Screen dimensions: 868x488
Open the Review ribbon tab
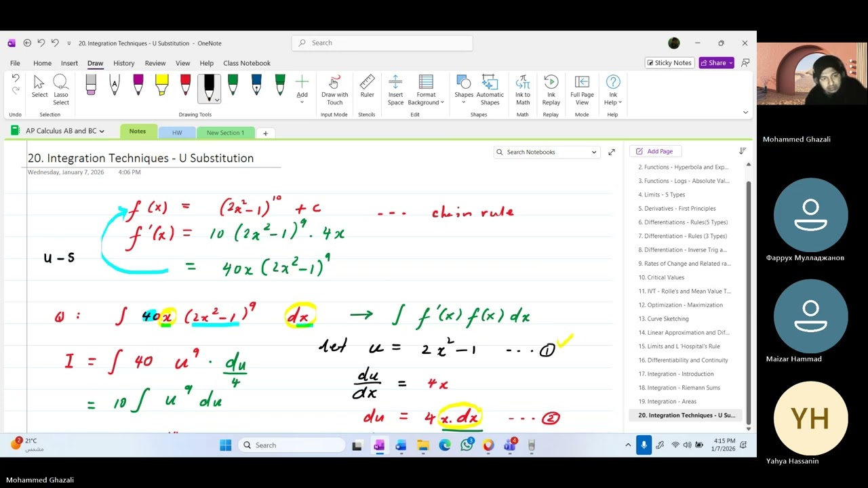(155, 63)
